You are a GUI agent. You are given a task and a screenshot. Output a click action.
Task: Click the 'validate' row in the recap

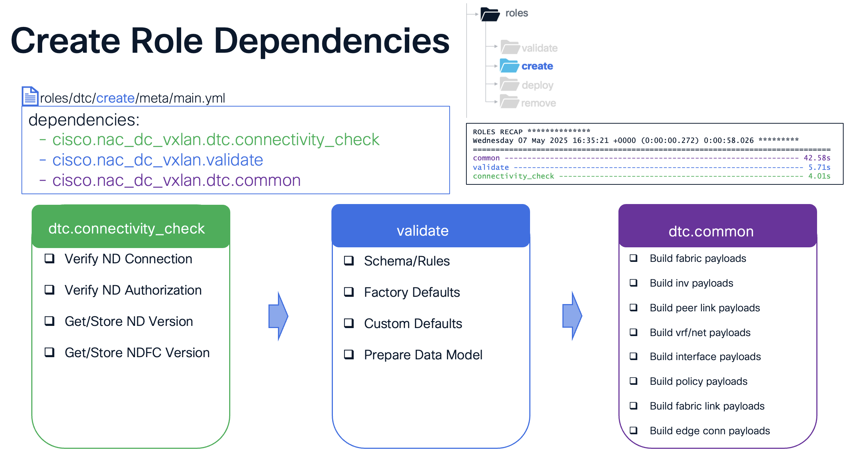652,167
